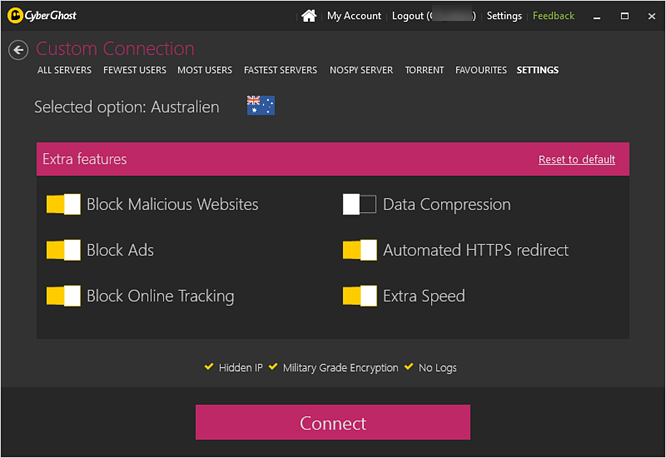Viewport: 666px width, 458px height.
Task: Click the Data Compression label
Action: (447, 205)
